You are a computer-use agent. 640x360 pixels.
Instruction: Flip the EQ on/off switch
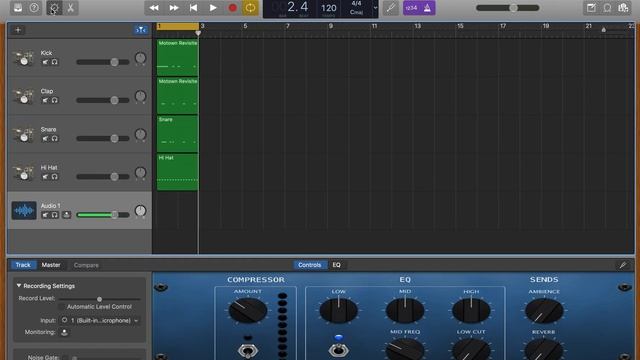tap(338, 350)
